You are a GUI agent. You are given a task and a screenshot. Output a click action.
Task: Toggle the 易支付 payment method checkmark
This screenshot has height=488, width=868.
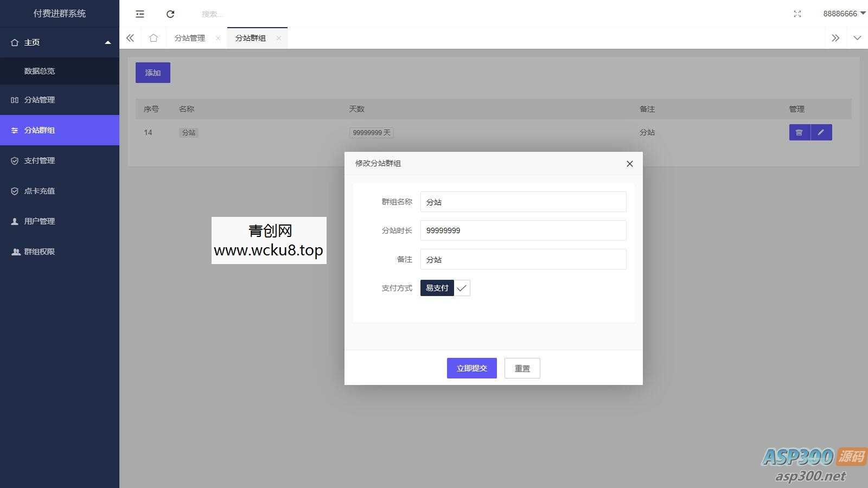pyautogui.click(x=462, y=288)
